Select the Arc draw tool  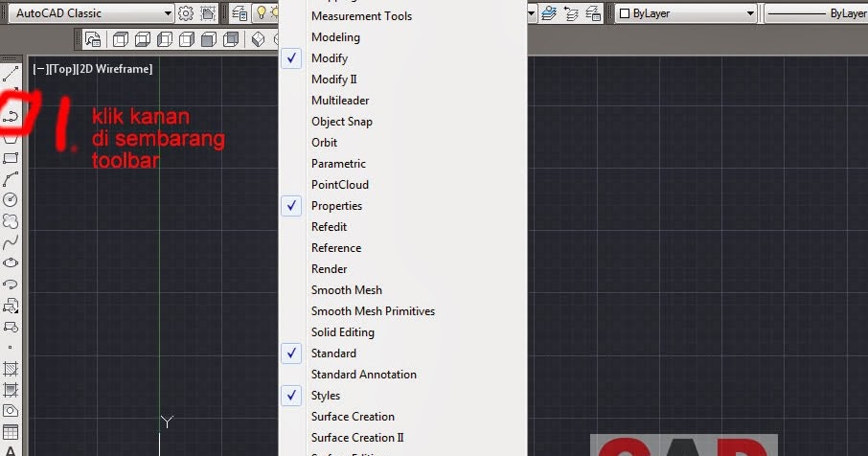point(11,179)
